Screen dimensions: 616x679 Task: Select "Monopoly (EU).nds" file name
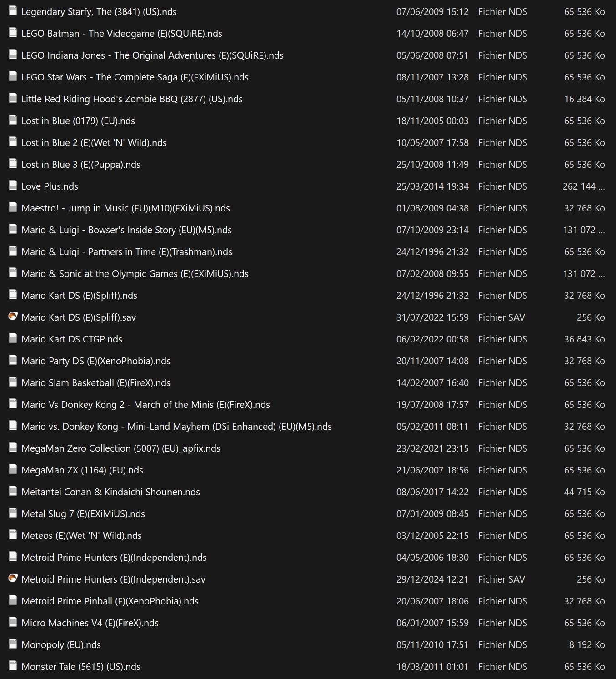(x=61, y=645)
